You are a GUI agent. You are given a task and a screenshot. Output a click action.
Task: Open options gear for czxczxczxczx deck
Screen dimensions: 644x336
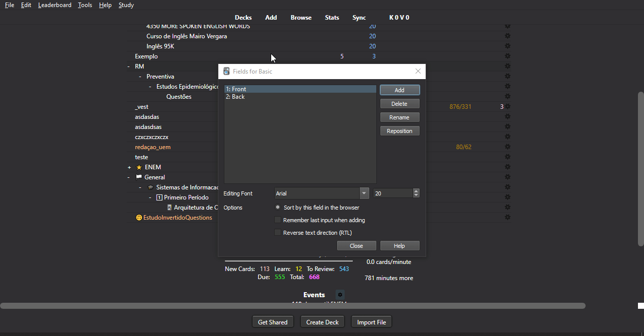508,137
